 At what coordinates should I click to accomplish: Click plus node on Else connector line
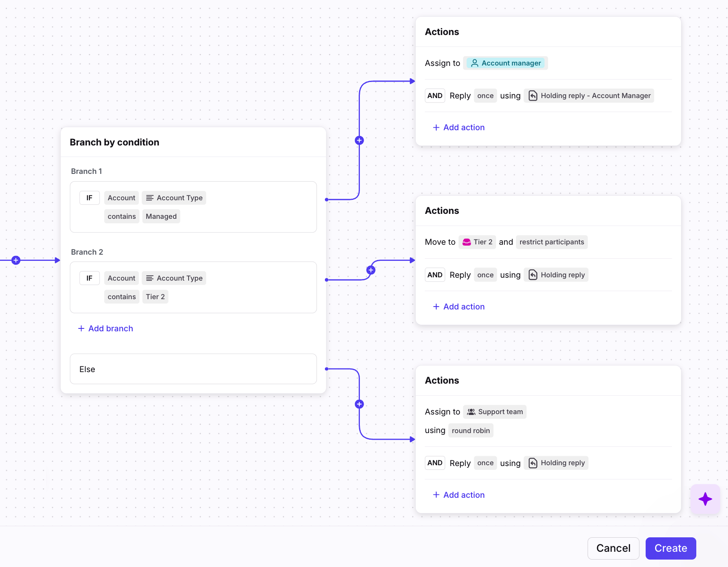tap(359, 404)
